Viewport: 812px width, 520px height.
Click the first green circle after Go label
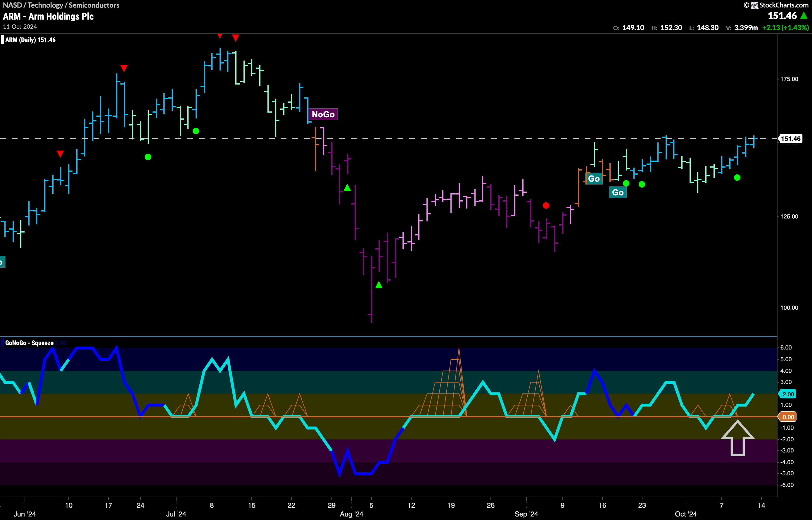pos(626,183)
